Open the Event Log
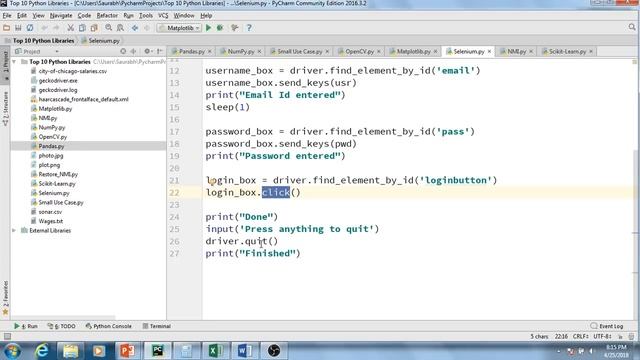Screen dimensions: 640x360 pyautogui.click(x=607, y=326)
